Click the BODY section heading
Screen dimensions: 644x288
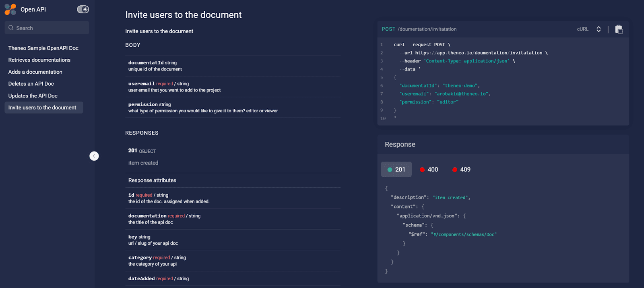pyautogui.click(x=133, y=45)
